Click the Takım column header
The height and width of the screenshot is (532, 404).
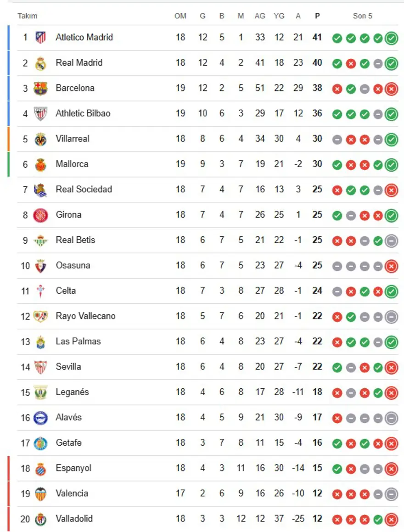click(28, 16)
